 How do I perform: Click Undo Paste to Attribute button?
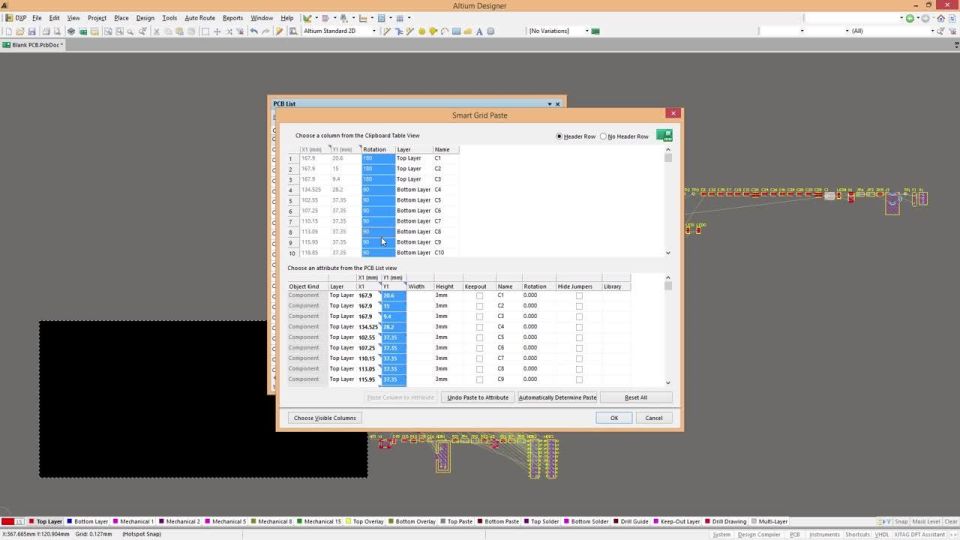478,397
